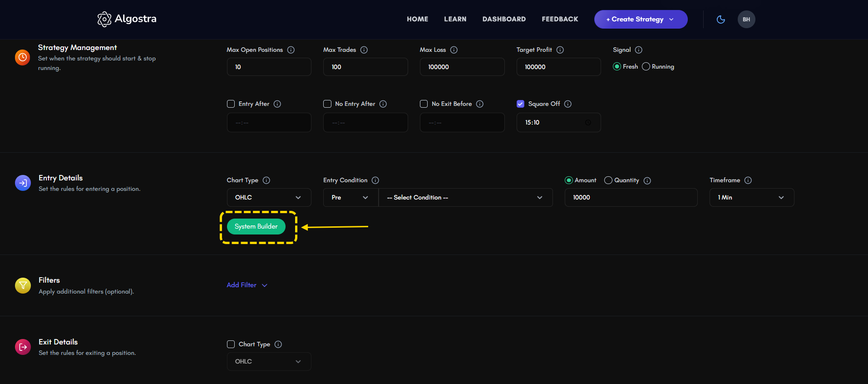This screenshot has height=384, width=868.
Task: Show info for Max Open Positions
Action: (291, 50)
